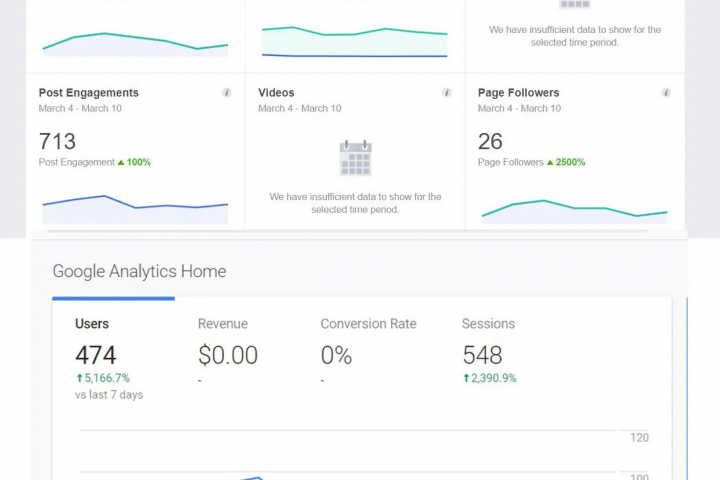
Task: Click the green arrow next to 2,390.9%
Action: (466, 378)
